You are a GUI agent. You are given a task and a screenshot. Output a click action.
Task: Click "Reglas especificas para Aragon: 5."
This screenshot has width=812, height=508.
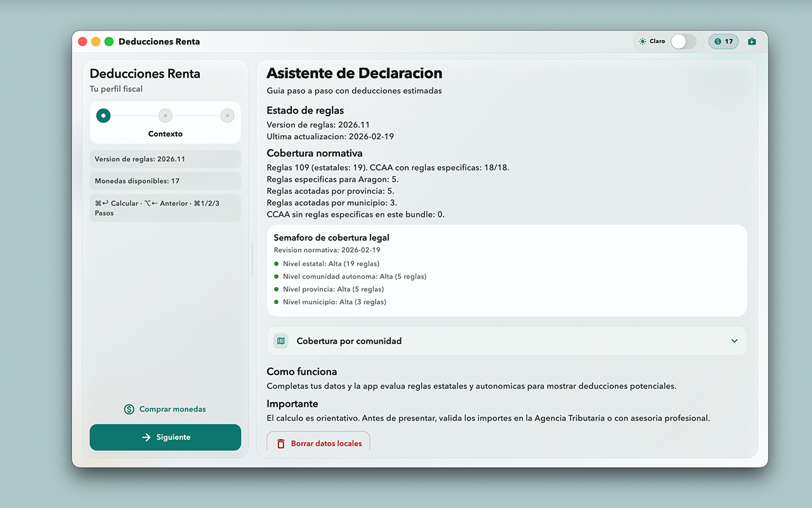(332, 180)
